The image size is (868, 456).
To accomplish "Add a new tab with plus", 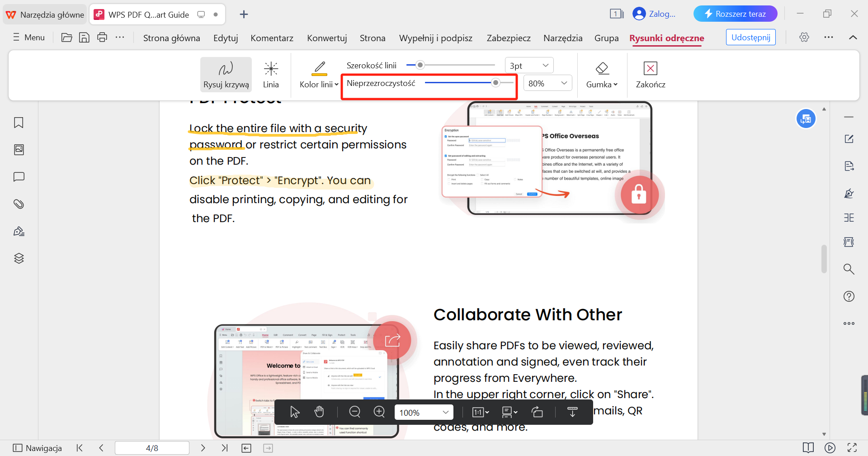I will tap(244, 14).
